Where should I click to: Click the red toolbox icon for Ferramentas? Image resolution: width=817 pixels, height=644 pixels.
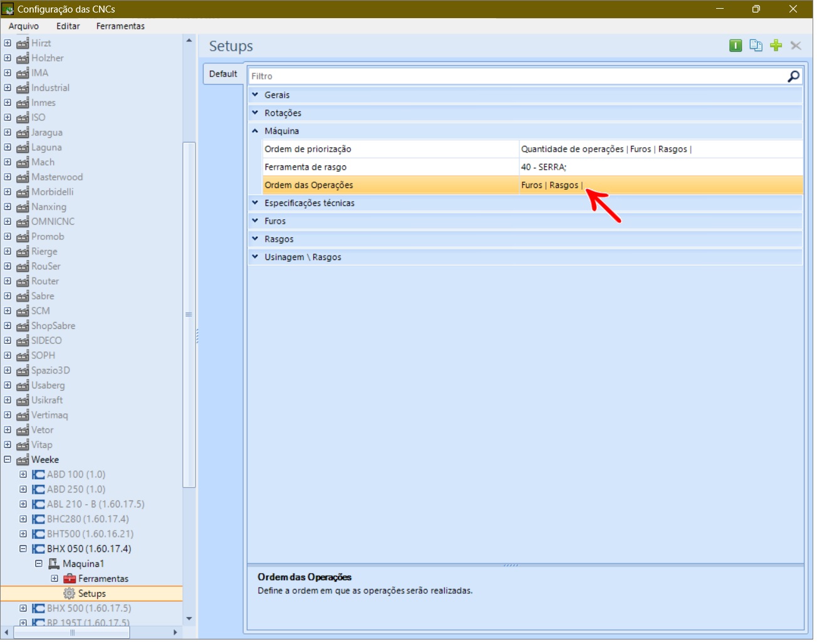coord(70,579)
